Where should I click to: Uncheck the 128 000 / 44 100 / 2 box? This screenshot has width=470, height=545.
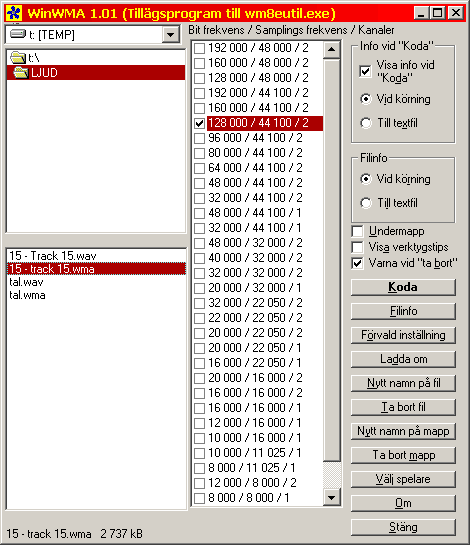pos(199,123)
